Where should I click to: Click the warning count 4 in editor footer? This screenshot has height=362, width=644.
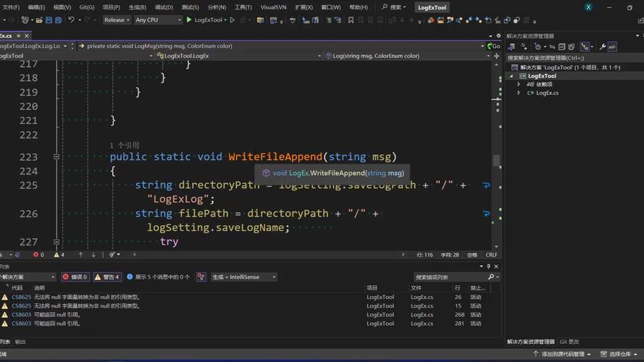[59, 255]
